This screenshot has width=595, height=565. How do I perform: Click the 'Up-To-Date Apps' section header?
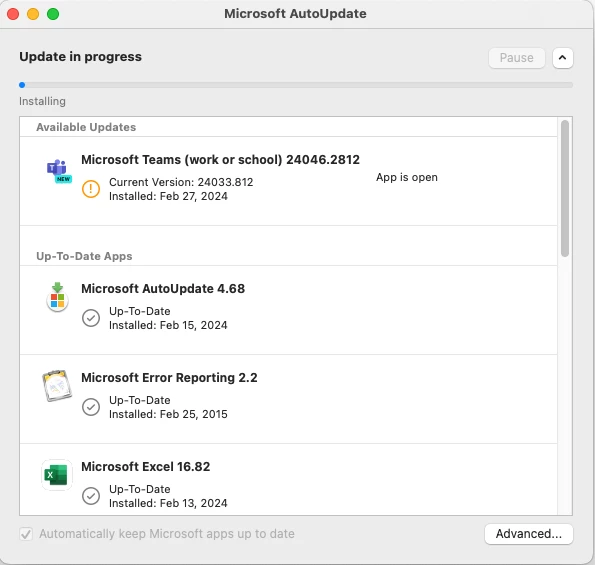(84, 256)
